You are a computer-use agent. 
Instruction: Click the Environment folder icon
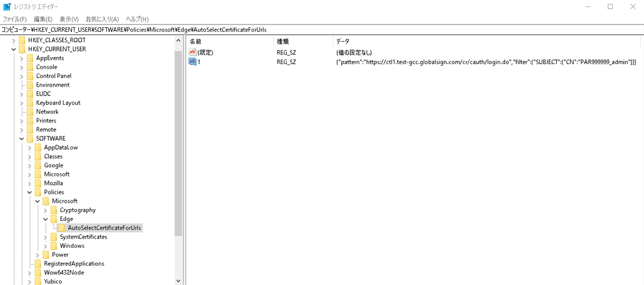click(x=30, y=85)
